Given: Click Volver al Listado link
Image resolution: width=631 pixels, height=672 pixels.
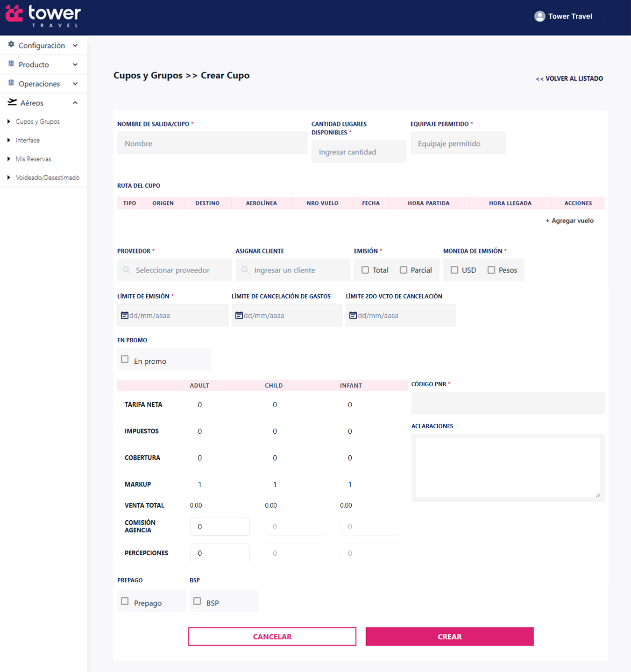Looking at the screenshot, I should tap(569, 78).
